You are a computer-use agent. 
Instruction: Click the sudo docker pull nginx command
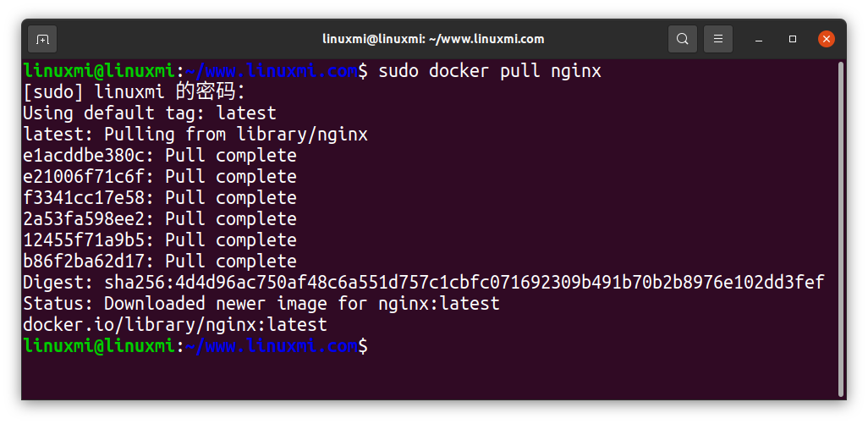click(x=490, y=71)
